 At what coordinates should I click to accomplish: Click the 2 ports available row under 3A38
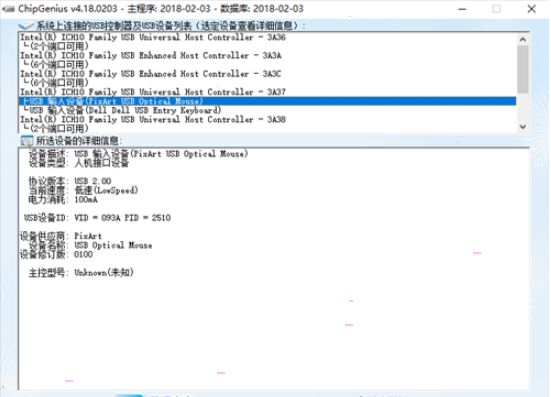click(x=56, y=129)
